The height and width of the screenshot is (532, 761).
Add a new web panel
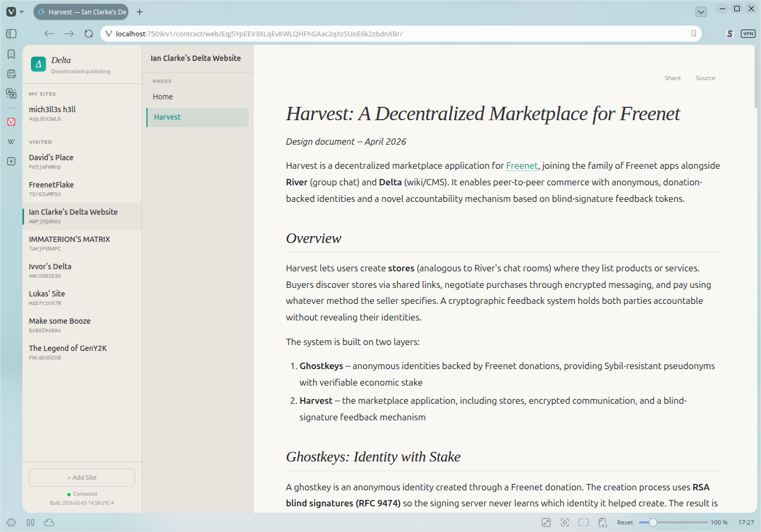pos(11,161)
